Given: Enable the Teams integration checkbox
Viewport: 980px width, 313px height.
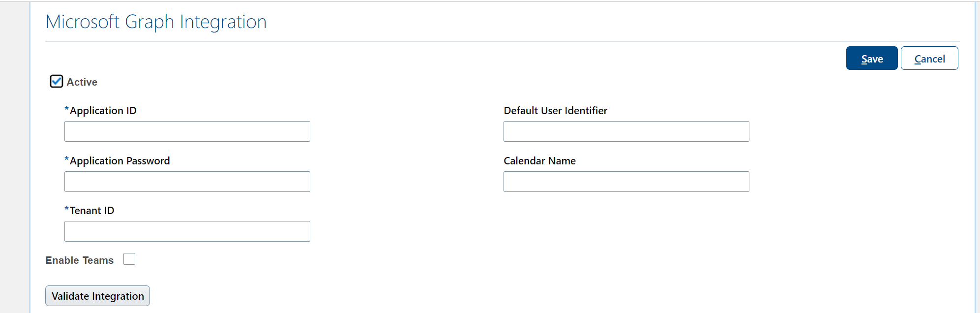Looking at the screenshot, I should click(129, 258).
